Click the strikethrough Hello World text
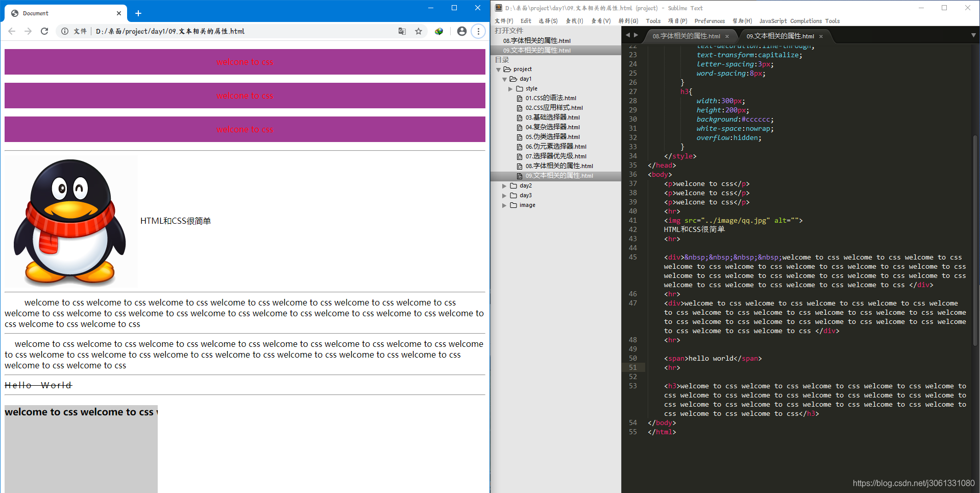 point(38,385)
